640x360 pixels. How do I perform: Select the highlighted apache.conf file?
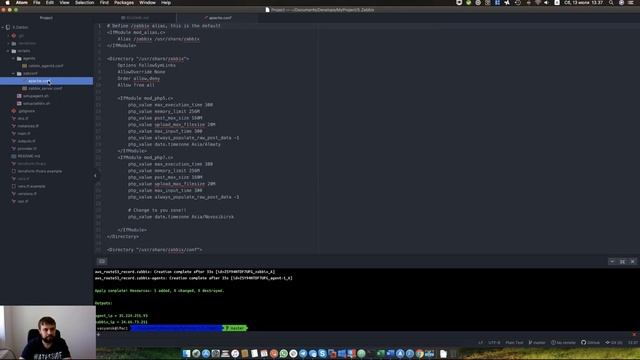47,81
